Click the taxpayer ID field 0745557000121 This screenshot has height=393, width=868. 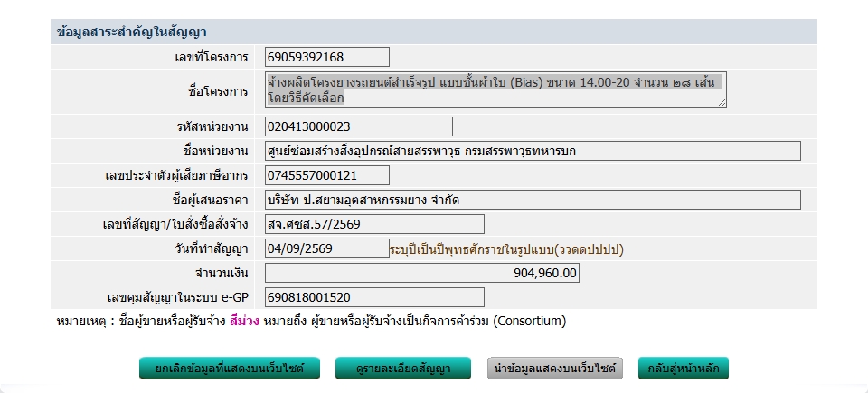coord(327,175)
